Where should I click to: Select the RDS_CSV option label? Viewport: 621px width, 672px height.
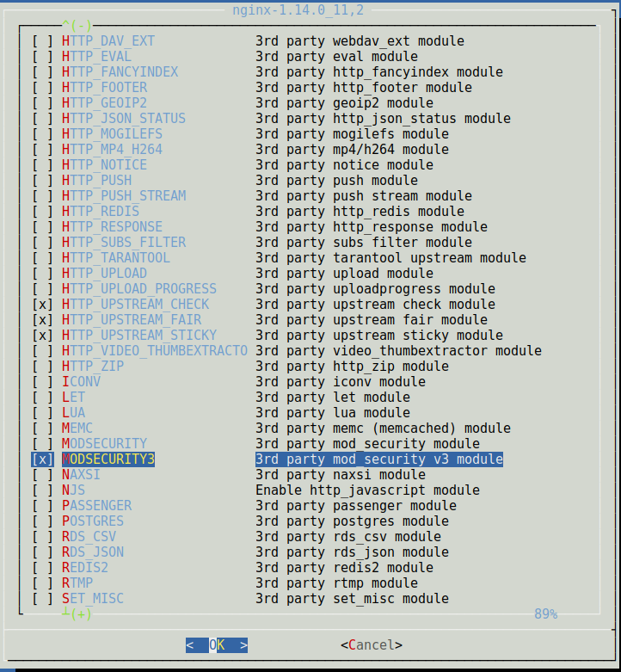pos(89,537)
